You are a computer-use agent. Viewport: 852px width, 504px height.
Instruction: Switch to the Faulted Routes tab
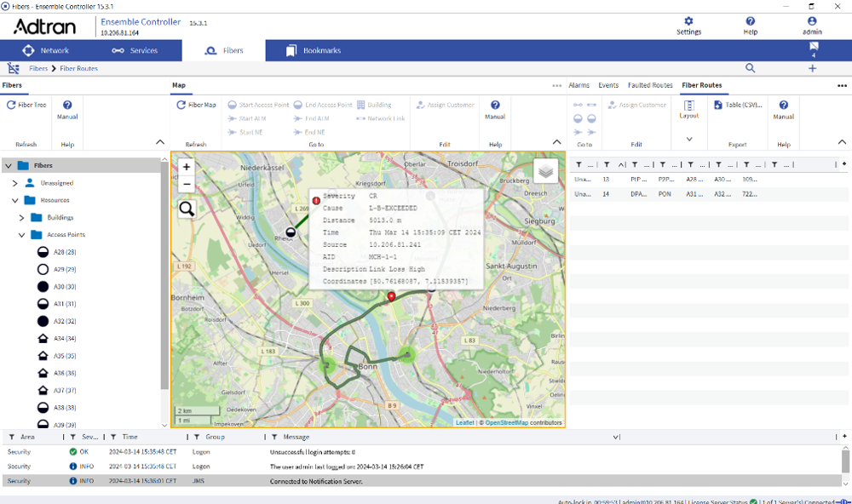click(650, 85)
